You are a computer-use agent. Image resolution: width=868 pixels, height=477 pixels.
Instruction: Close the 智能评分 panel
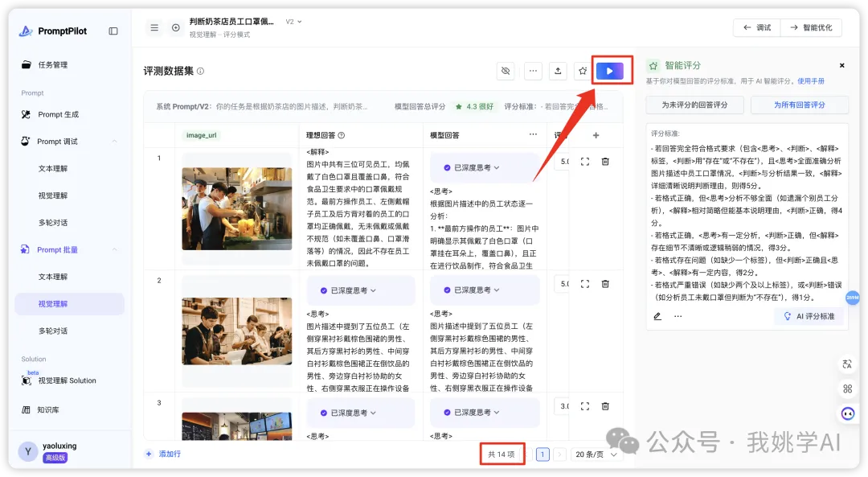pos(841,66)
